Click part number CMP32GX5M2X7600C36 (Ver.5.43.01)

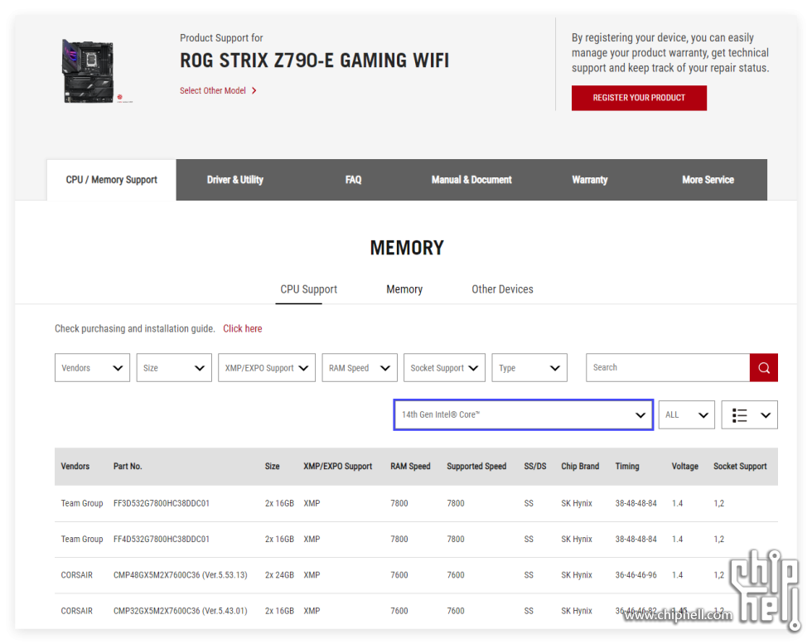click(x=181, y=611)
